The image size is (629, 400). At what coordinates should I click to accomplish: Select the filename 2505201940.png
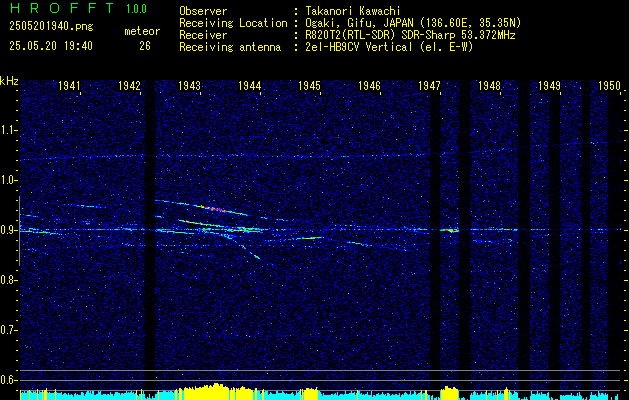[x=51, y=26]
